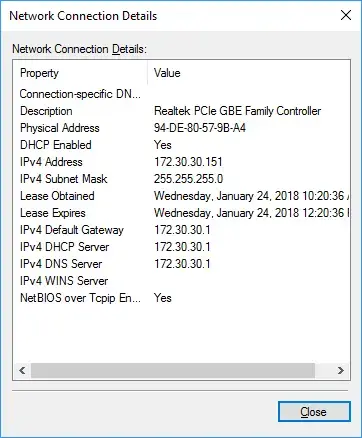Image resolution: width=362 pixels, height=438 pixels.
Task: Select the IPv4 Address row
Action: click(x=182, y=162)
